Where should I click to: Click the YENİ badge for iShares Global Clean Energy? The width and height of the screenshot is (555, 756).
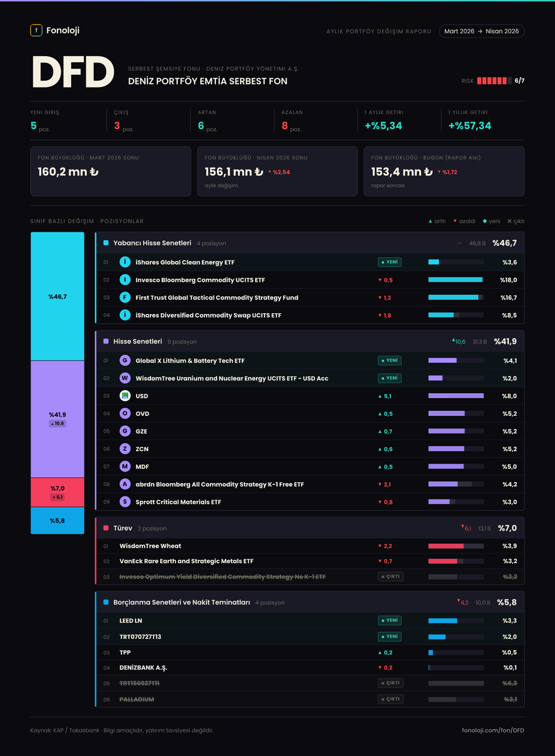coord(389,262)
